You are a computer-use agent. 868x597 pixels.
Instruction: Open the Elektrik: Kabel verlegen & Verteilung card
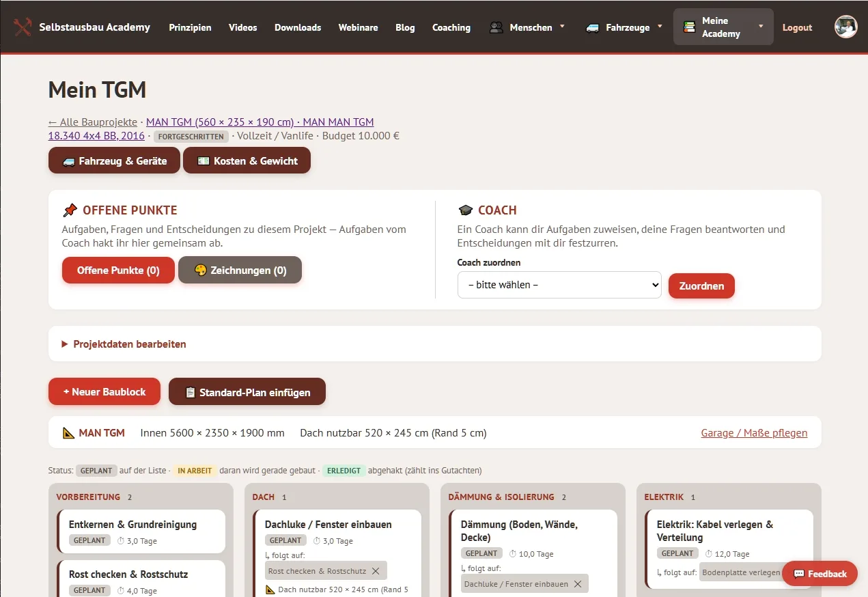click(729, 549)
